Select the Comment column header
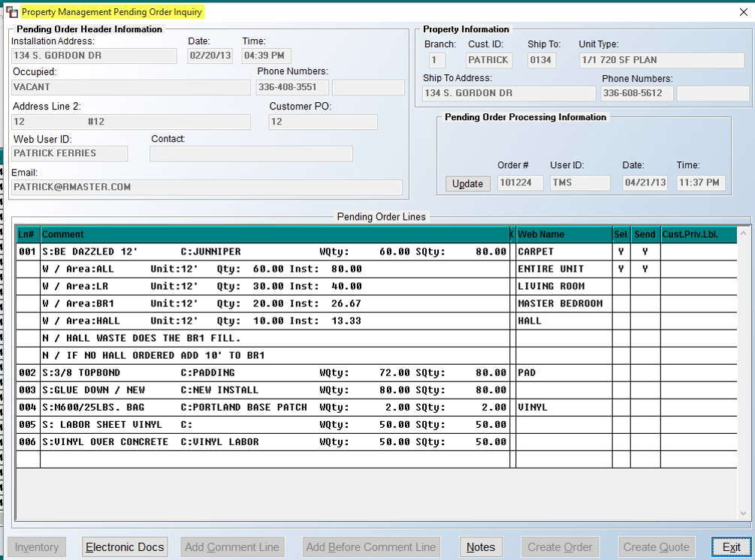This screenshot has width=755, height=560. (x=274, y=234)
